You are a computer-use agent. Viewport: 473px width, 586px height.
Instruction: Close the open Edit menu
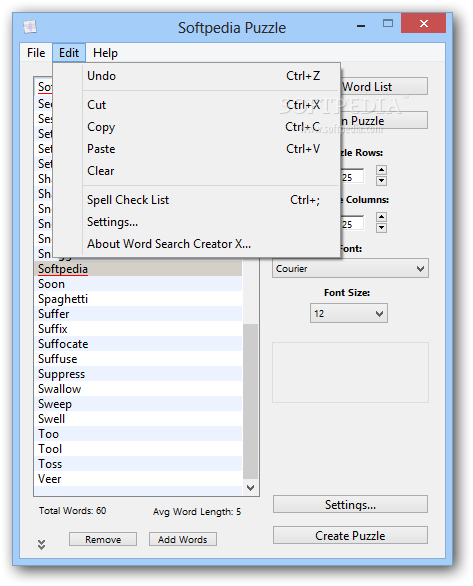(x=69, y=53)
